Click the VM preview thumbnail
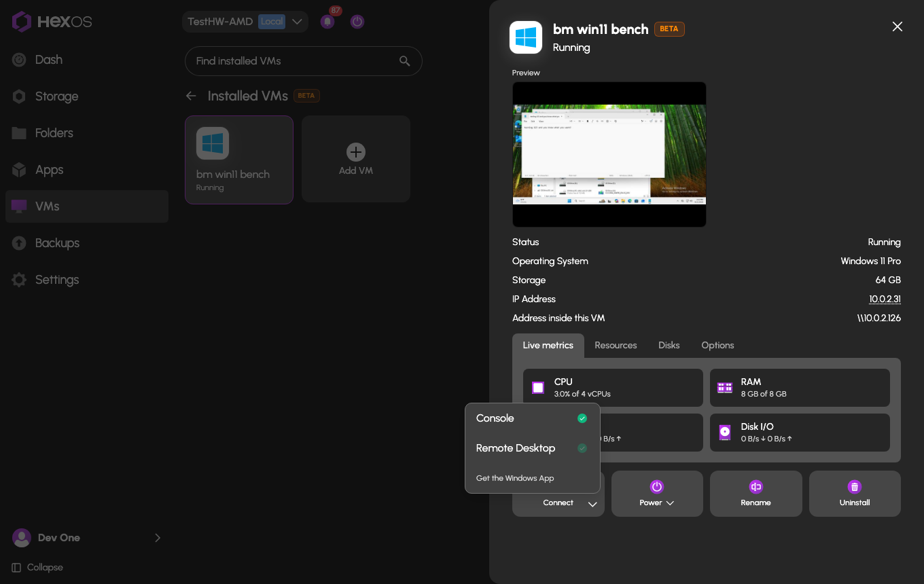This screenshot has height=584, width=924. [609, 155]
